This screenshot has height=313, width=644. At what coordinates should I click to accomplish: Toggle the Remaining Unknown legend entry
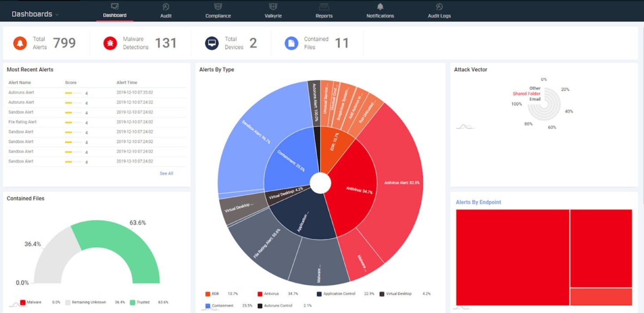86,302
